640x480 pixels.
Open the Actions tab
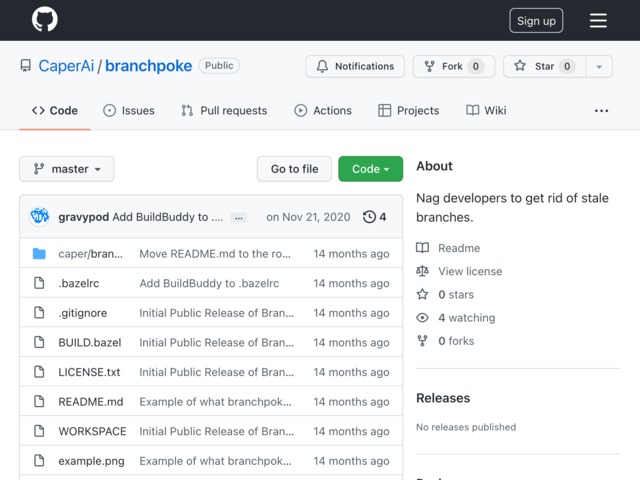(x=323, y=111)
